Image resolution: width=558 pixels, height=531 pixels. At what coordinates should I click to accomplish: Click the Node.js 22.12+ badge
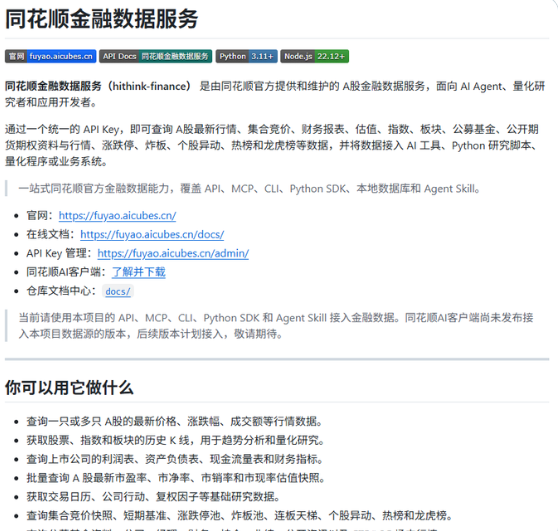click(315, 56)
